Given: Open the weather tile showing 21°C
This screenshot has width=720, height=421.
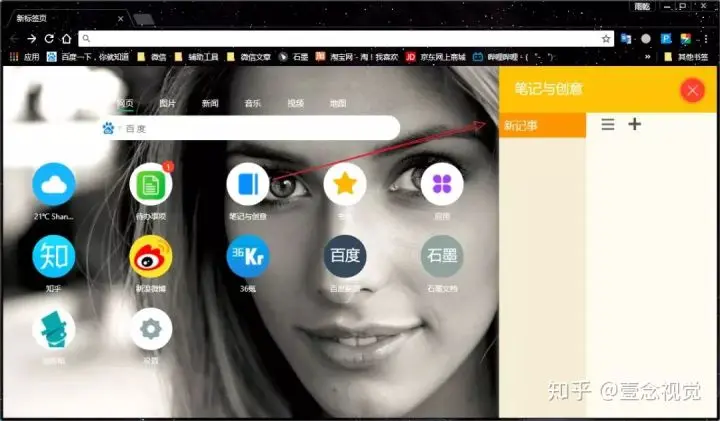Looking at the screenshot, I should 54,184.
